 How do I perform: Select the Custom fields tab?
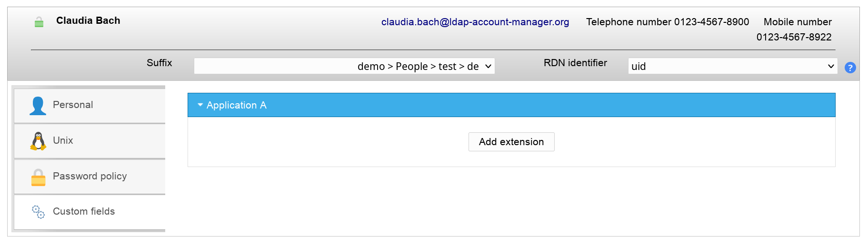click(x=84, y=211)
